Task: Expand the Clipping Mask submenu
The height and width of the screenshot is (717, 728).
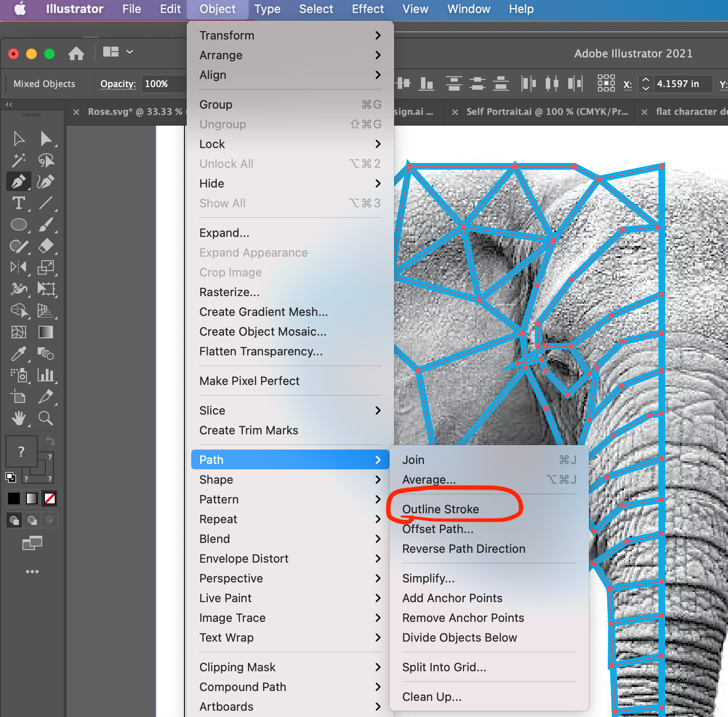Action: [x=290, y=667]
